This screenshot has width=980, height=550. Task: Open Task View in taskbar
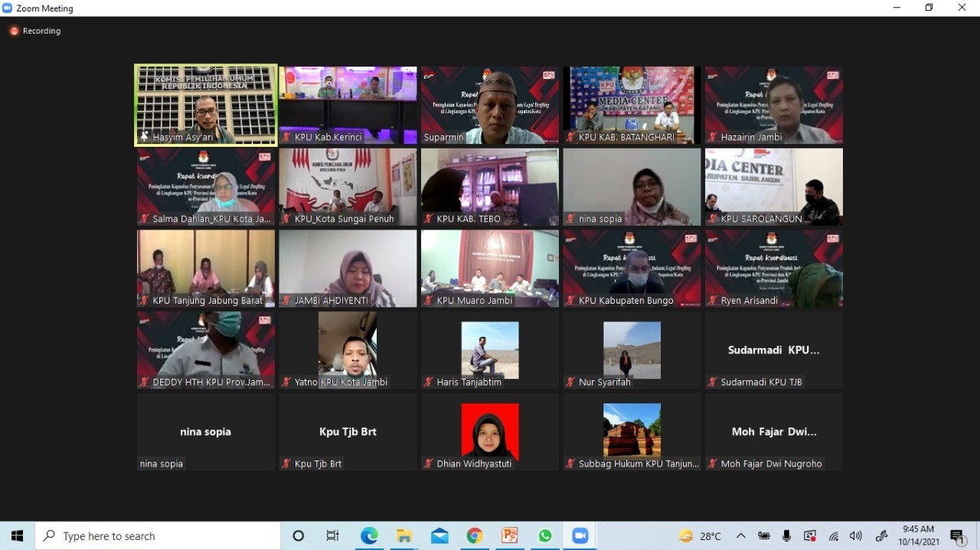pos(333,536)
